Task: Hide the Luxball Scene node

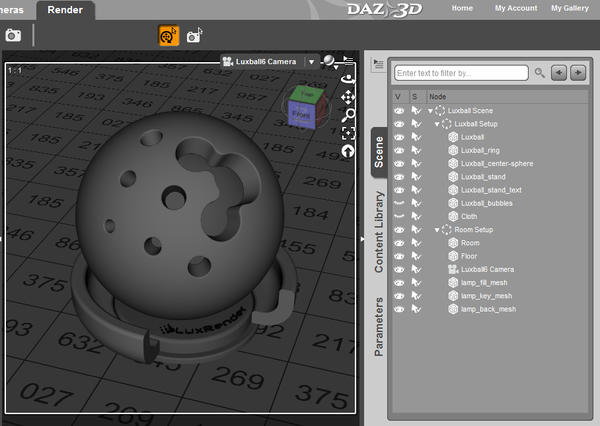Action: pyautogui.click(x=399, y=111)
